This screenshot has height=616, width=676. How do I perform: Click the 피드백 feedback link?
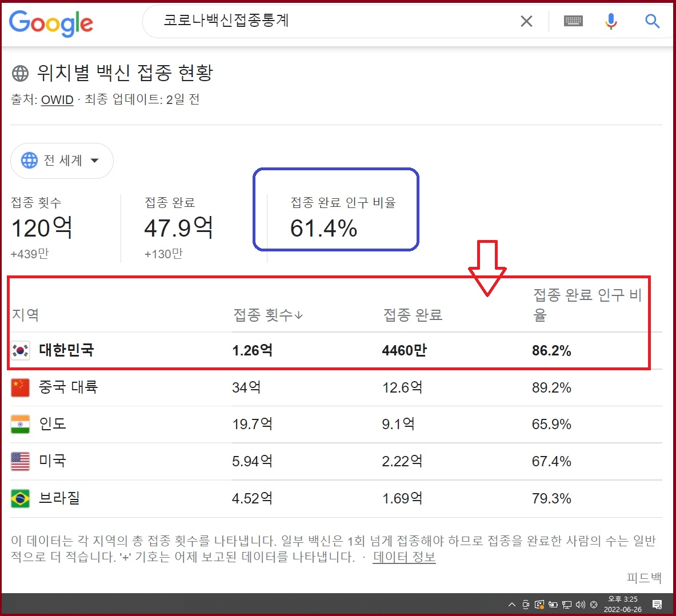coord(644,578)
